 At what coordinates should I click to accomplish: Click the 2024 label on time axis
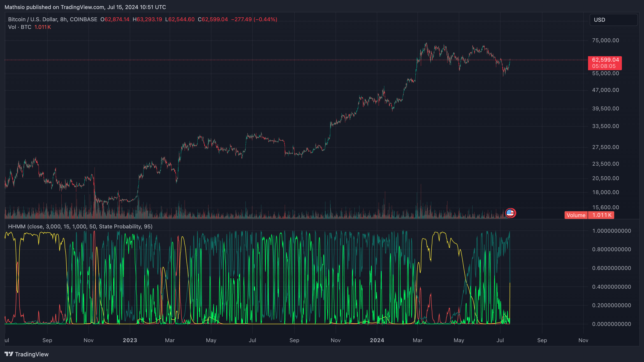pos(377,340)
